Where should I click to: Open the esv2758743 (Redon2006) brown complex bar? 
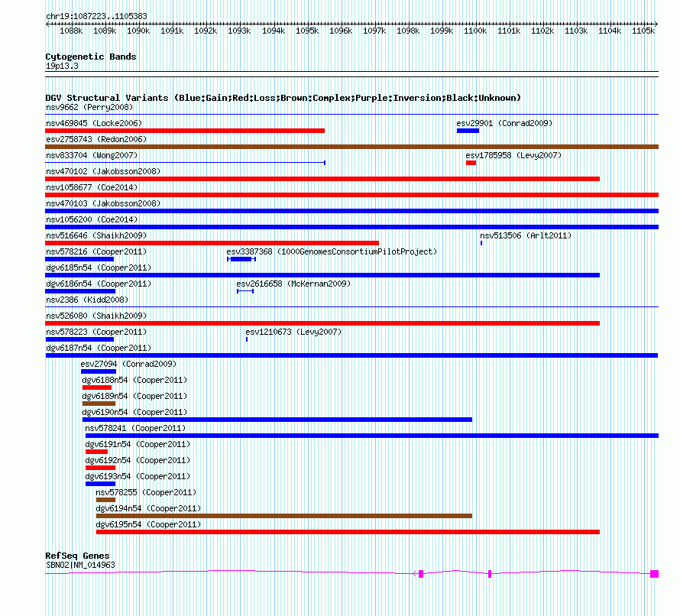click(351, 147)
